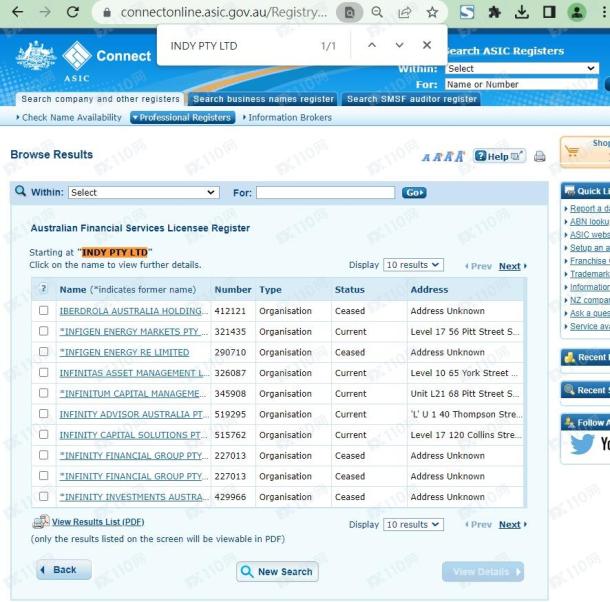Open the Help button
610x602 pixels.
coord(500,156)
